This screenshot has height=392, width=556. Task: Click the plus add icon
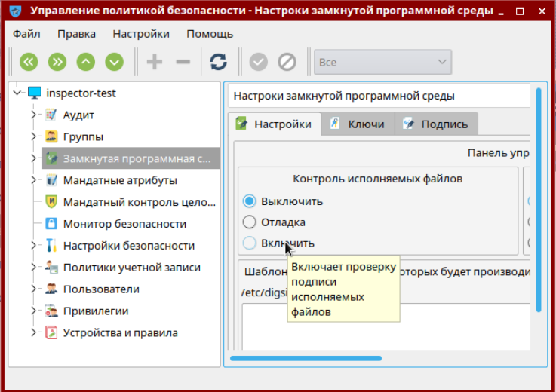(155, 62)
